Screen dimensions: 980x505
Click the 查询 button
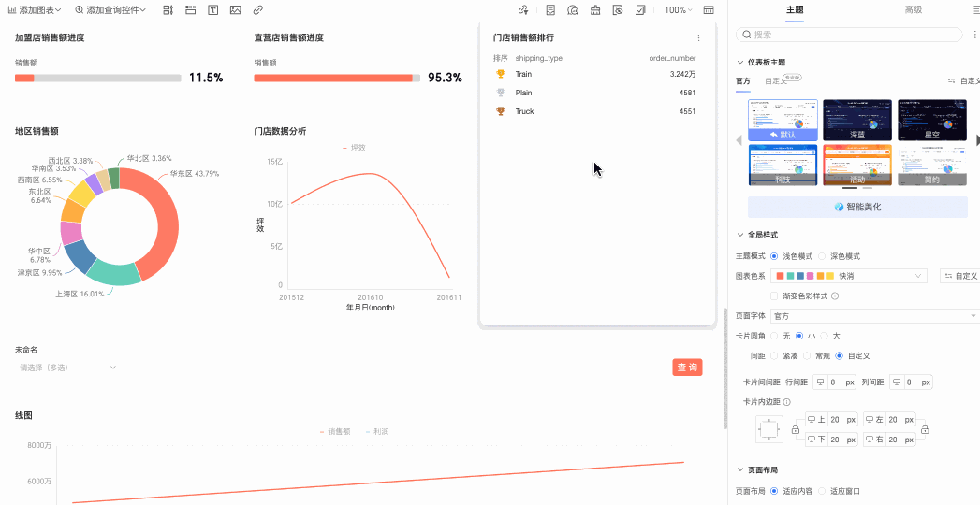[688, 368]
